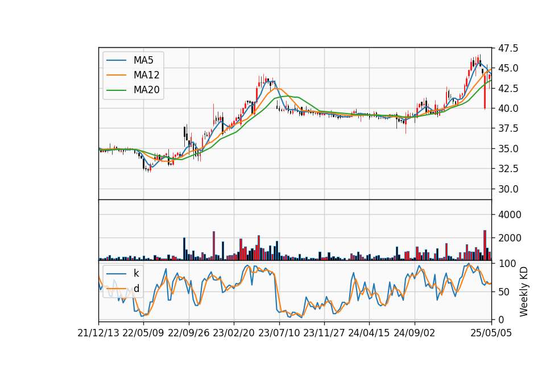Click the 42.5 price axis label
The image size is (546, 392).
508,89
